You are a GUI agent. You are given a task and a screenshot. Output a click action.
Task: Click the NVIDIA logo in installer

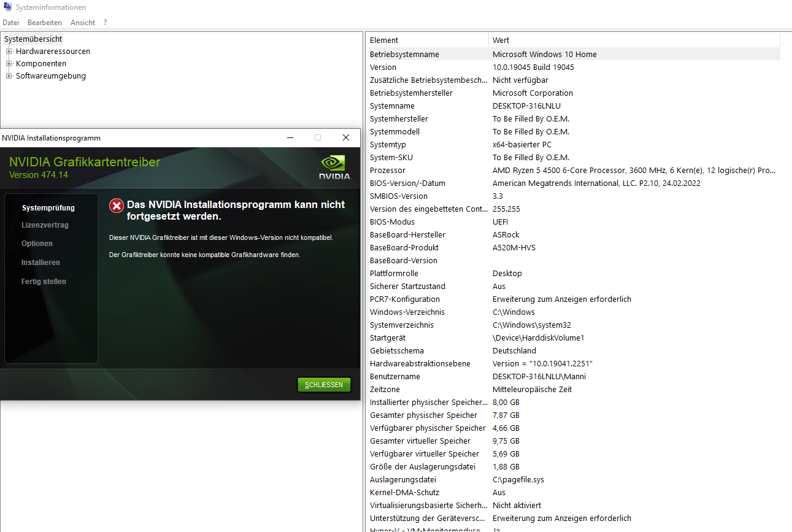(334, 168)
